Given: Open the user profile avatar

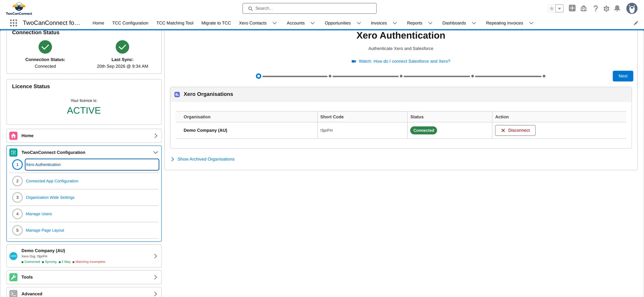Looking at the screenshot, I should pyautogui.click(x=632, y=8).
